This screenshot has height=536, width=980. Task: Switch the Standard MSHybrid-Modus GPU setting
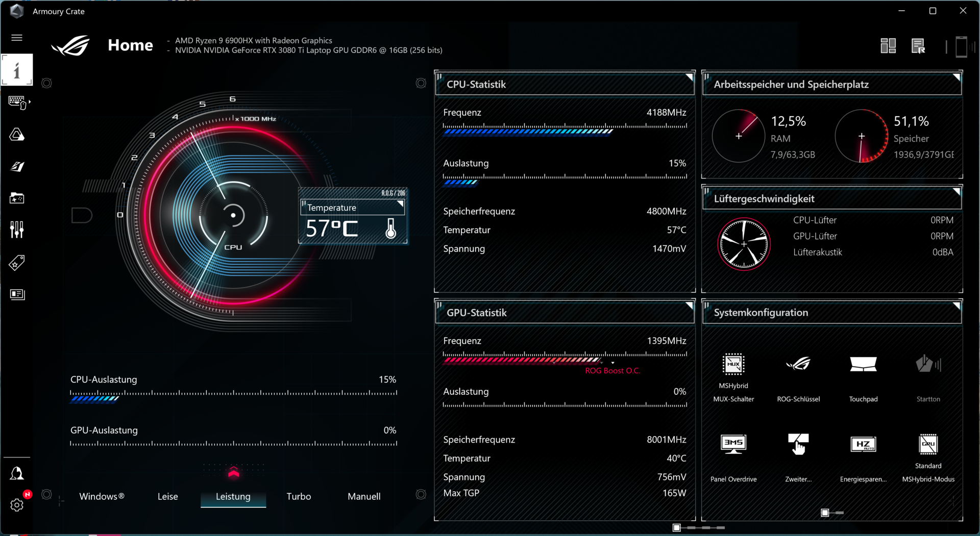(x=928, y=444)
